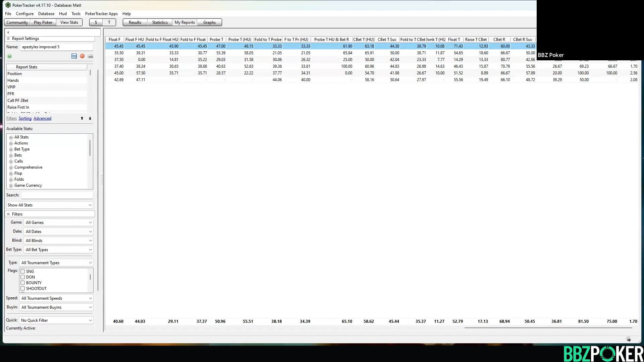Move selected stat down with the down arrow
Screen dimensions: 644x362
(90, 118)
